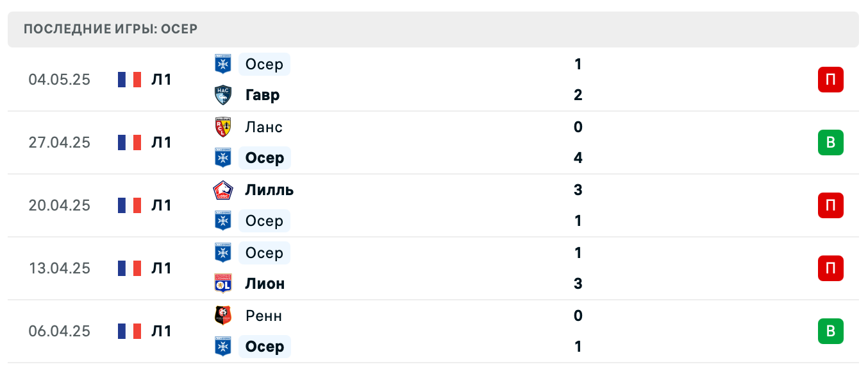868x371 pixels.
Task: Click the Lille club crest icon
Action: coord(222,190)
